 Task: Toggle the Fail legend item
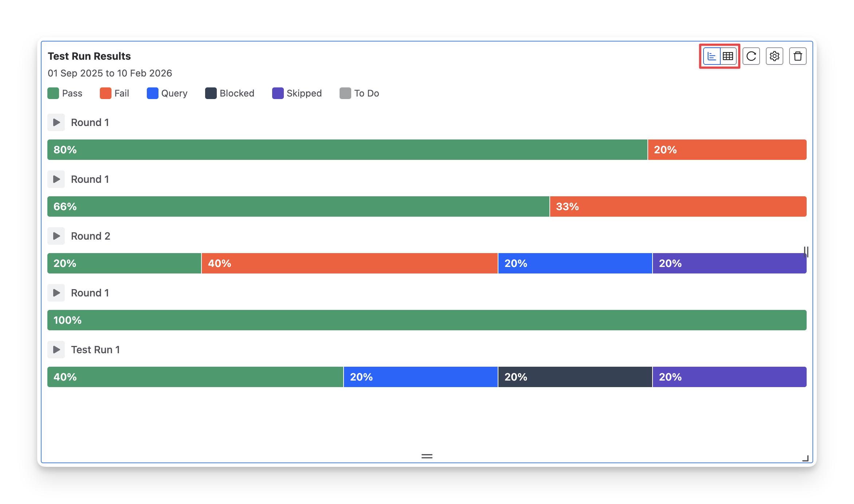(114, 93)
